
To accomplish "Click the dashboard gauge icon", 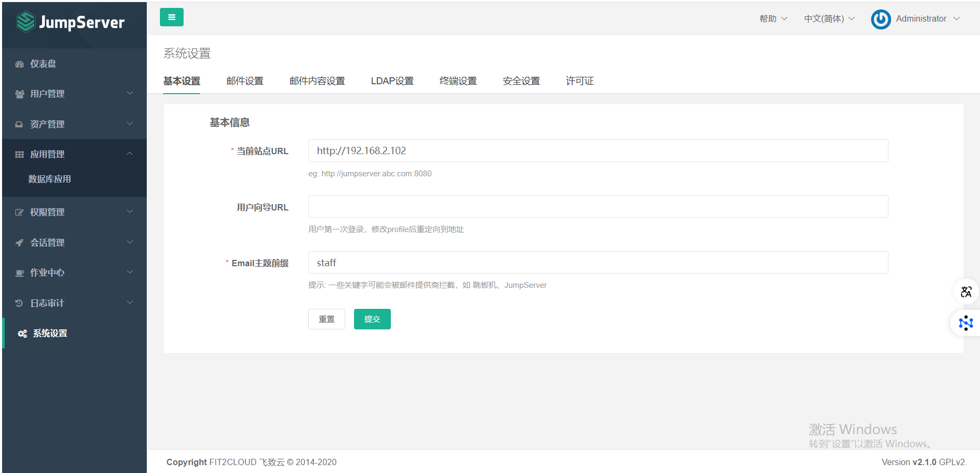I will pyautogui.click(x=19, y=64).
